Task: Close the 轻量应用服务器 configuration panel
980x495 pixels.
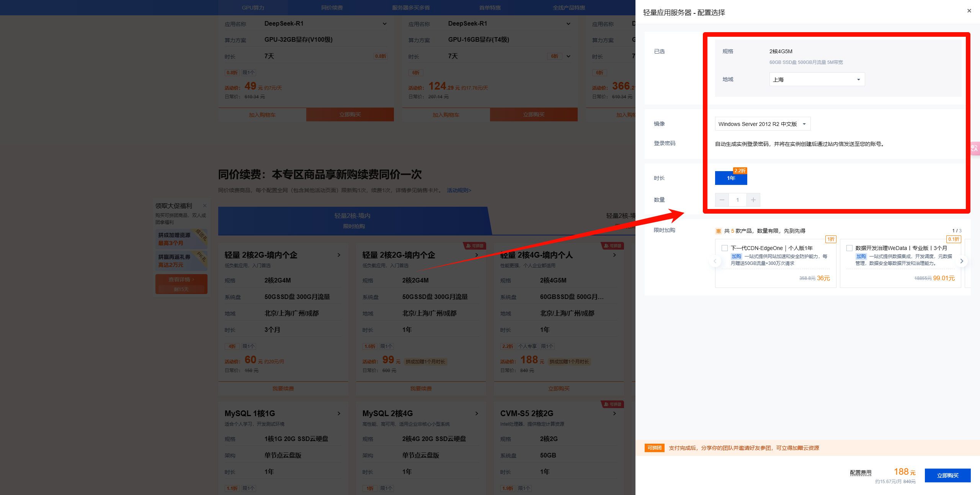Action: (x=969, y=10)
